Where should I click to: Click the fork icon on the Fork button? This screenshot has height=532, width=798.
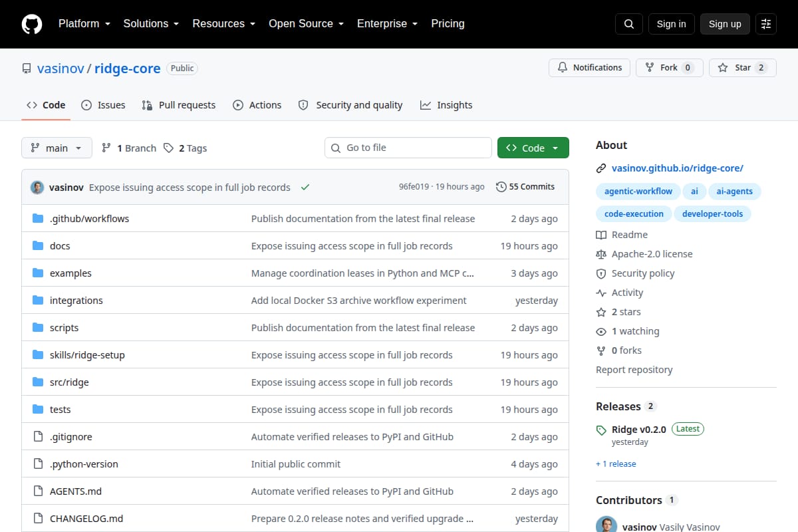click(650, 68)
